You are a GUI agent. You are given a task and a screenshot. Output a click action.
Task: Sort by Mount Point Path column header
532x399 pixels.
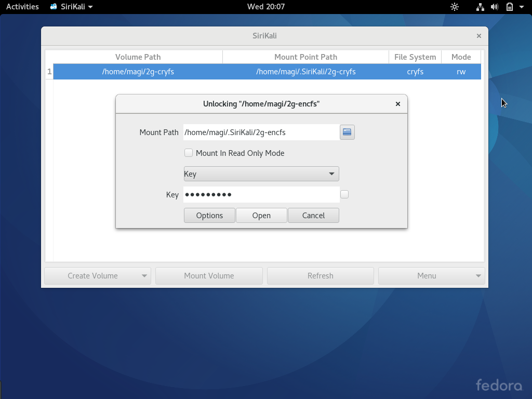pyautogui.click(x=305, y=57)
